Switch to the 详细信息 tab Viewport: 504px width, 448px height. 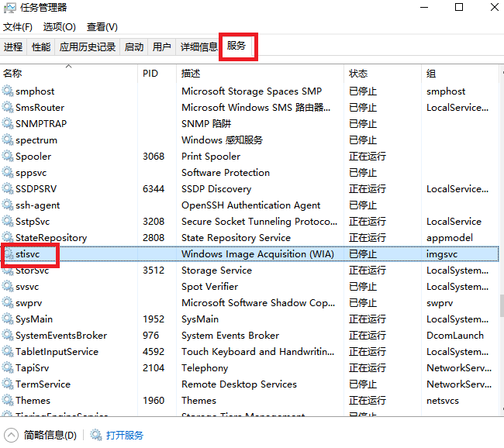pyautogui.click(x=199, y=47)
